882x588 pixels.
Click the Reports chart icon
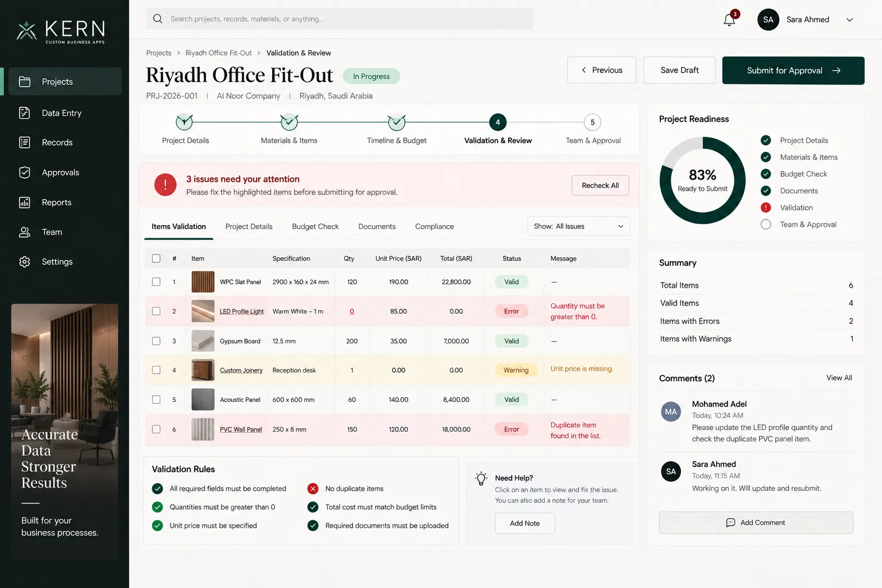click(x=25, y=202)
